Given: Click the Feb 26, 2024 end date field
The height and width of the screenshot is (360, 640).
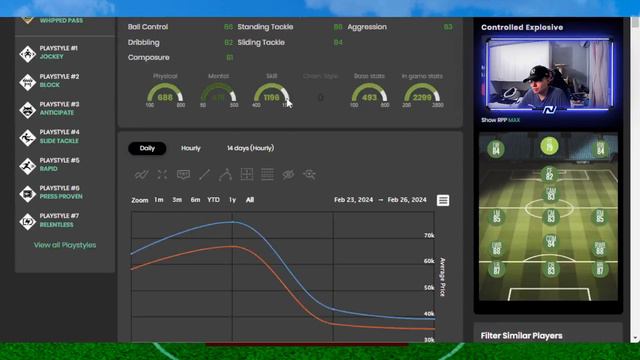Looking at the screenshot, I should pyautogui.click(x=407, y=200).
